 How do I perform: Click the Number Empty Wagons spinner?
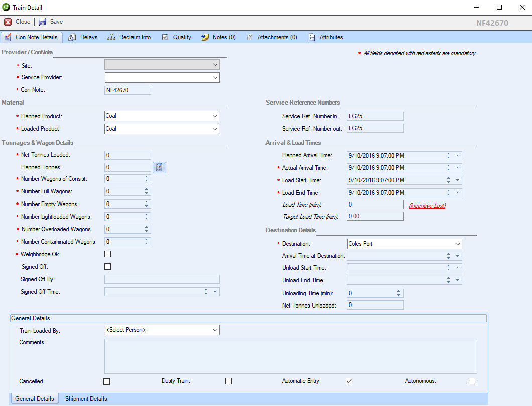(146, 204)
